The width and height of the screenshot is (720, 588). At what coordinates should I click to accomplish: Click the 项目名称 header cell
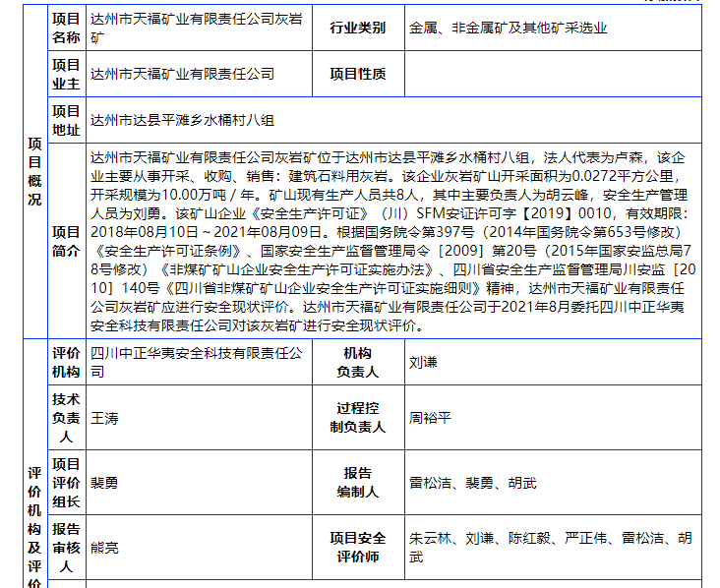pyautogui.click(x=66, y=29)
